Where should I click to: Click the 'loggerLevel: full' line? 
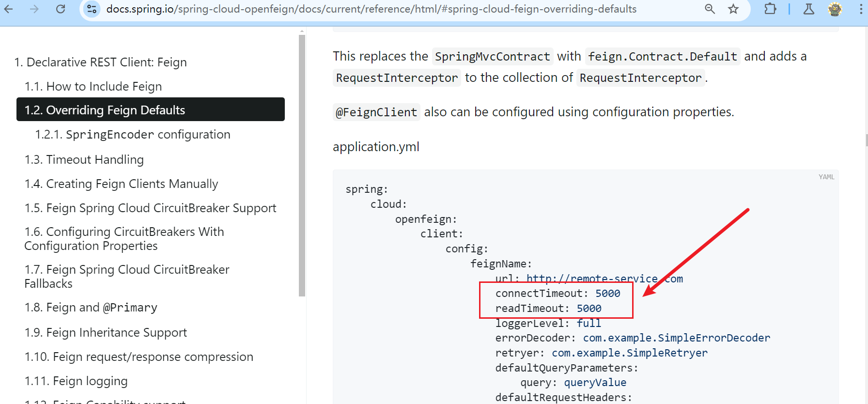[548, 324]
